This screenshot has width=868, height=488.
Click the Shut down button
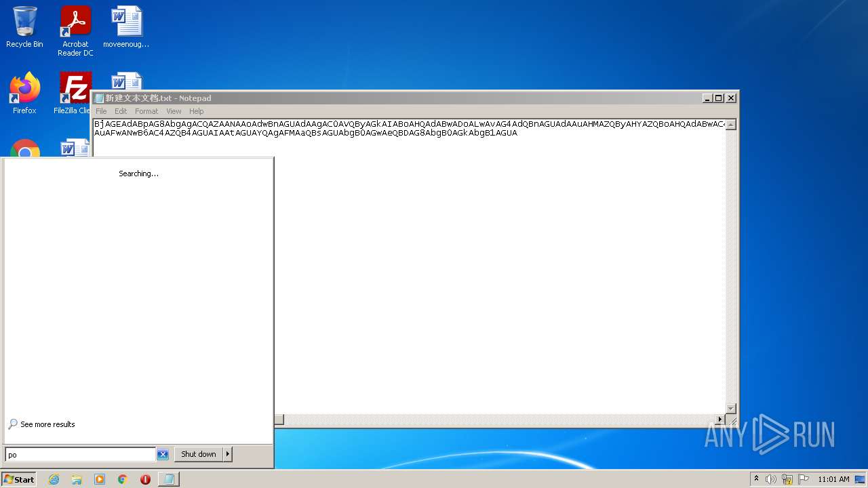[199, 454]
